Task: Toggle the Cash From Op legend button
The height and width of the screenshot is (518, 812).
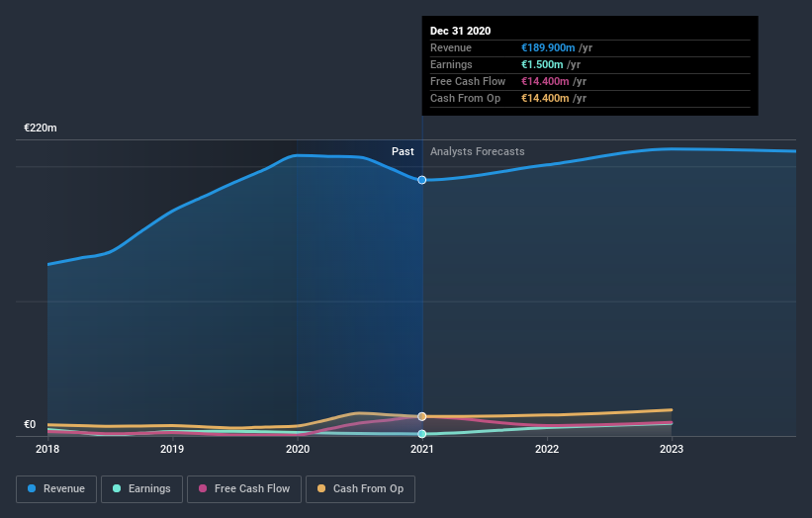Action: 360,489
